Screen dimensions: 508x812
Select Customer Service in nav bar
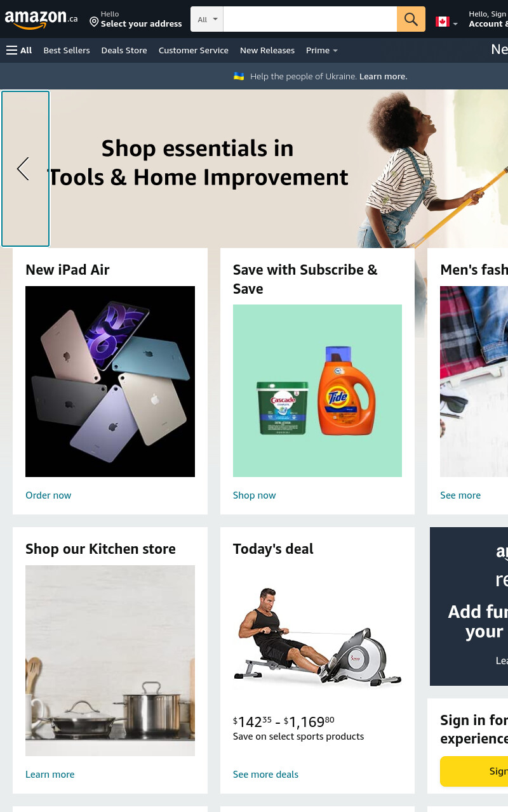coord(194,50)
